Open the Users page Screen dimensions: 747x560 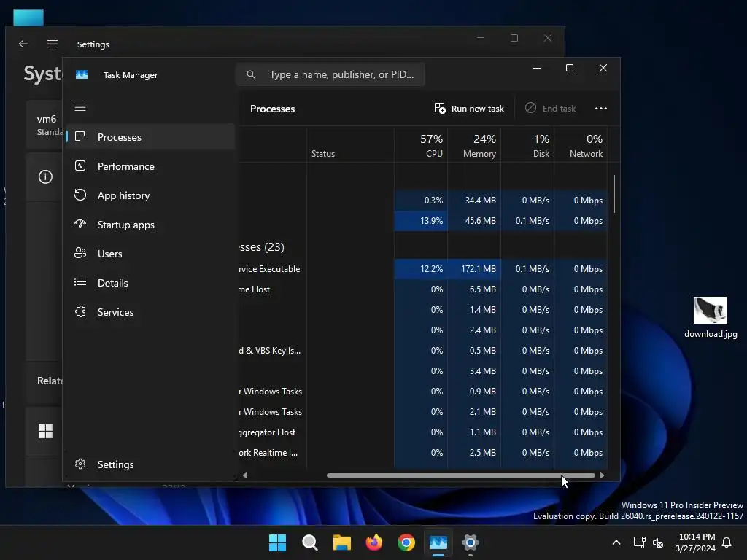coord(150,254)
